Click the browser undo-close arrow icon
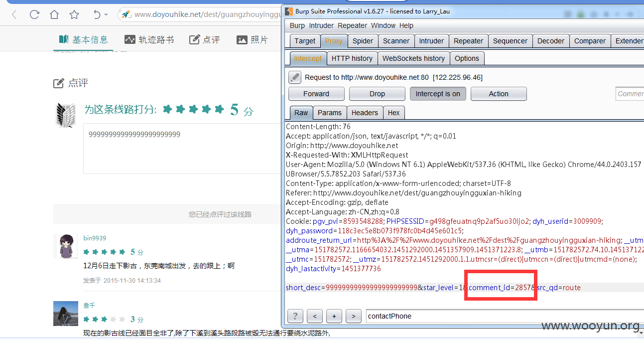 97,15
